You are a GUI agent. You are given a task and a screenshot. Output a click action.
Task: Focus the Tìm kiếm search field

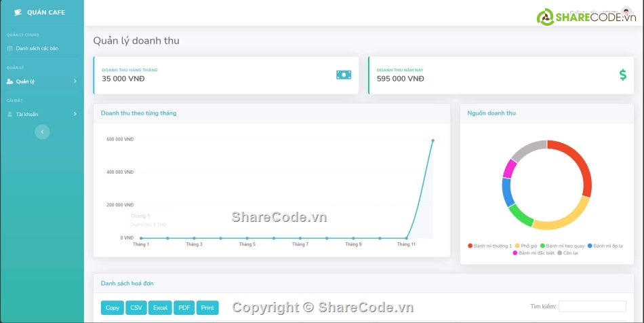[592, 307]
